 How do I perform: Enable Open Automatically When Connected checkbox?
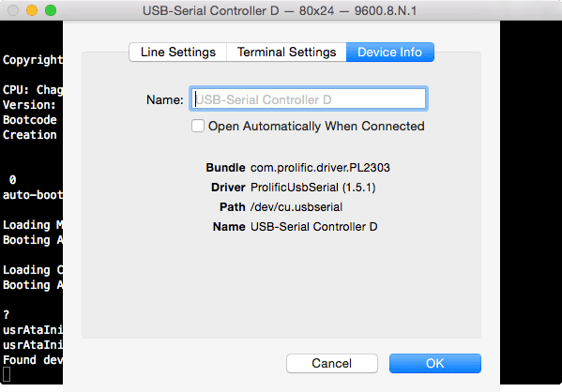198,126
